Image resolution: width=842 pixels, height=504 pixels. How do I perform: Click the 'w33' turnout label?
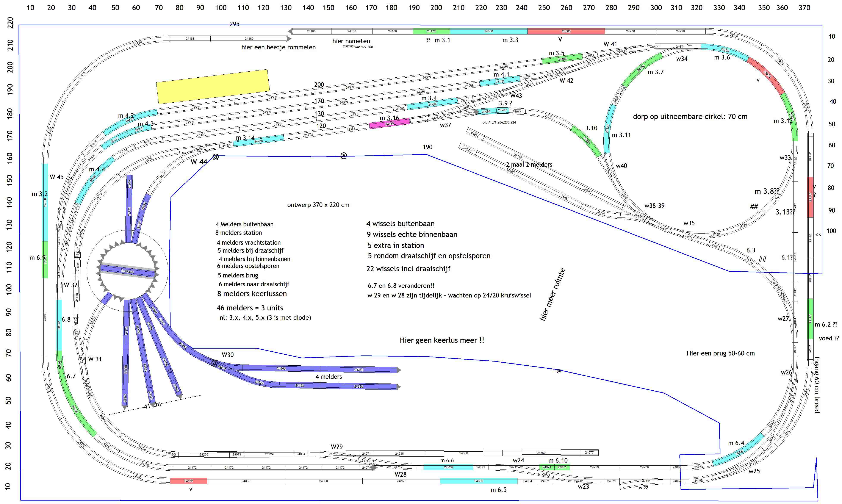(x=785, y=158)
